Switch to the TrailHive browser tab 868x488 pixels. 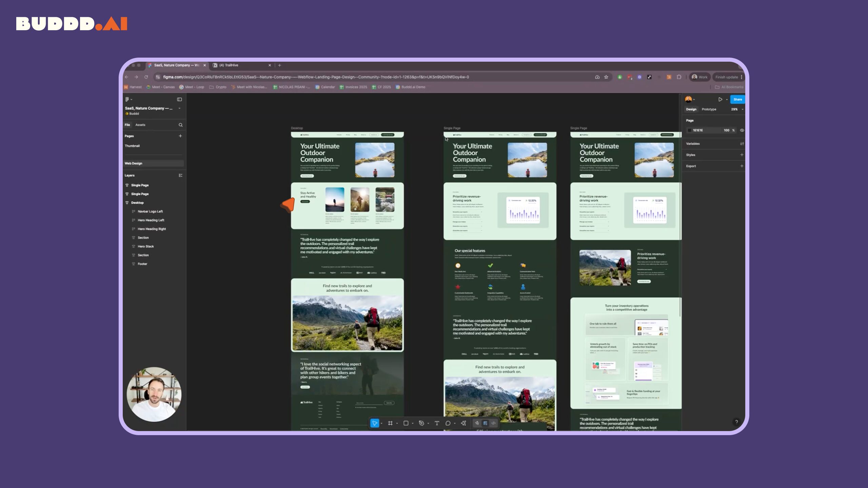tap(242, 65)
